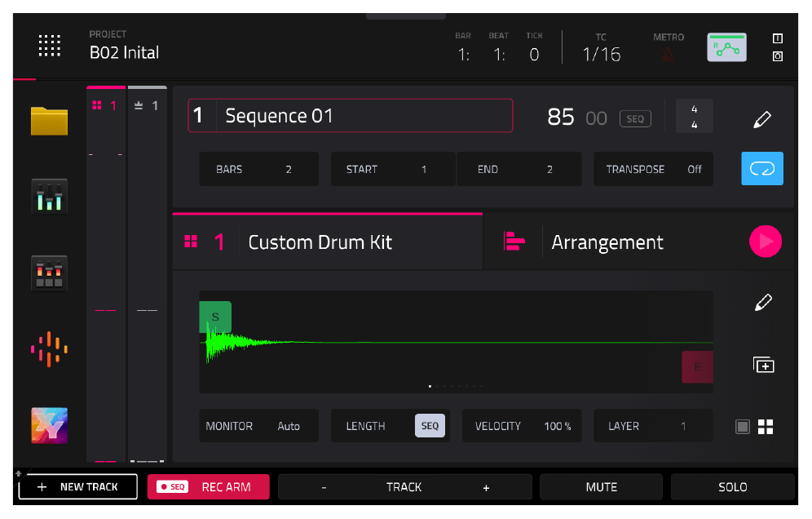Screen dimensions: 812x519
Task: Click the BAR position value
Action: pyautogui.click(x=464, y=55)
